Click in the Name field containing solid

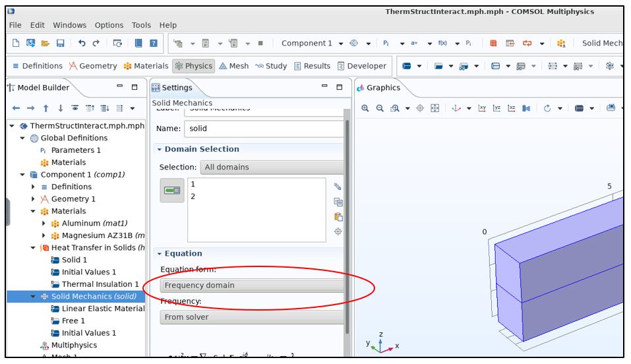point(264,129)
